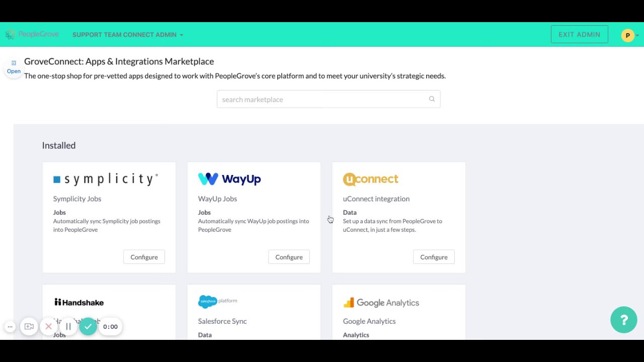Image resolution: width=644 pixels, height=362 pixels.
Task: Configure the WayUp Jobs integration
Action: point(289,257)
